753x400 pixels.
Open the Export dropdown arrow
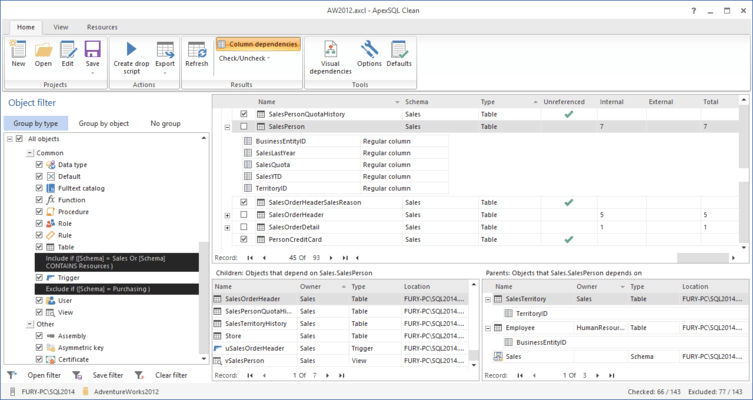[165, 73]
